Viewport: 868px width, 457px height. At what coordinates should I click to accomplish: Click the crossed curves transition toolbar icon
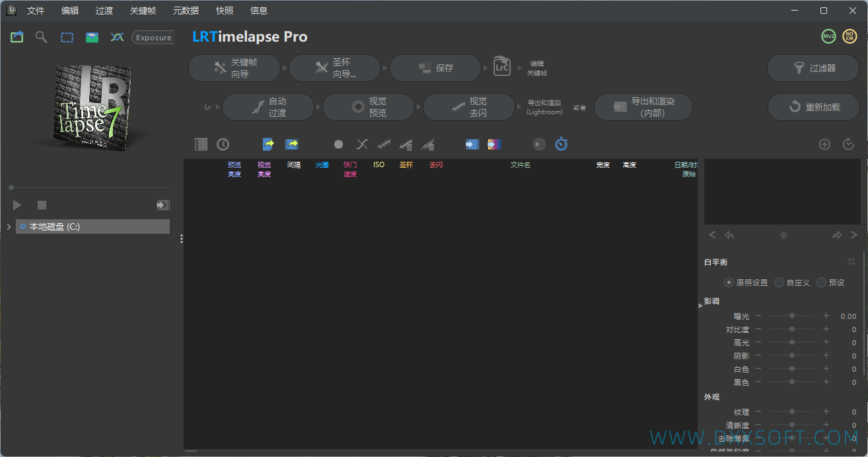[x=362, y=144]
